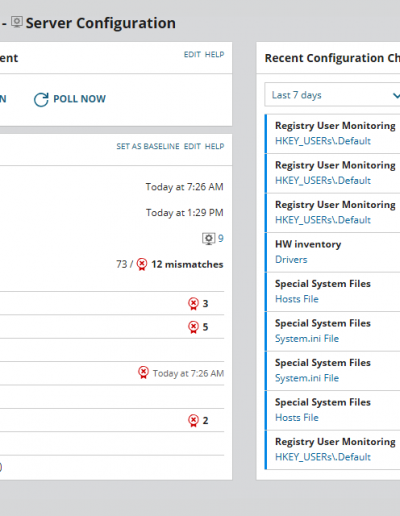This screenshot has width=400, height=516.
Task: Click the Poll Now refresh icon
Action: tap(41, 99)
